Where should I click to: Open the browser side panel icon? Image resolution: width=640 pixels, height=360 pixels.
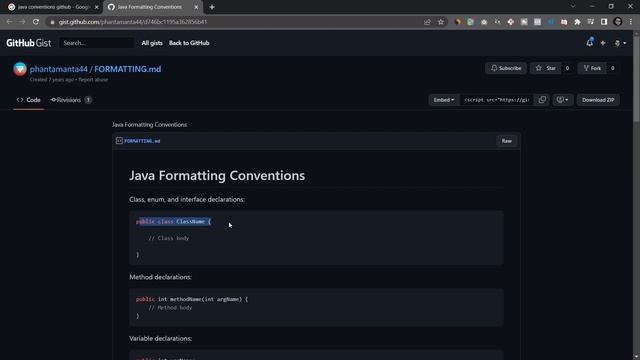604,22
